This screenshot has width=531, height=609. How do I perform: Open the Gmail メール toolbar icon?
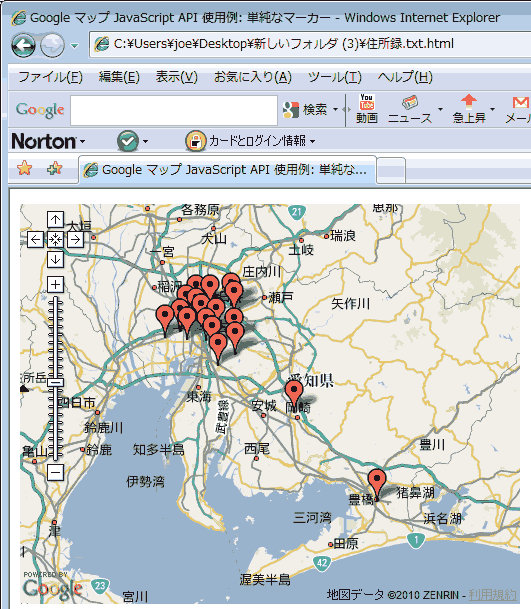pos(518,110)
